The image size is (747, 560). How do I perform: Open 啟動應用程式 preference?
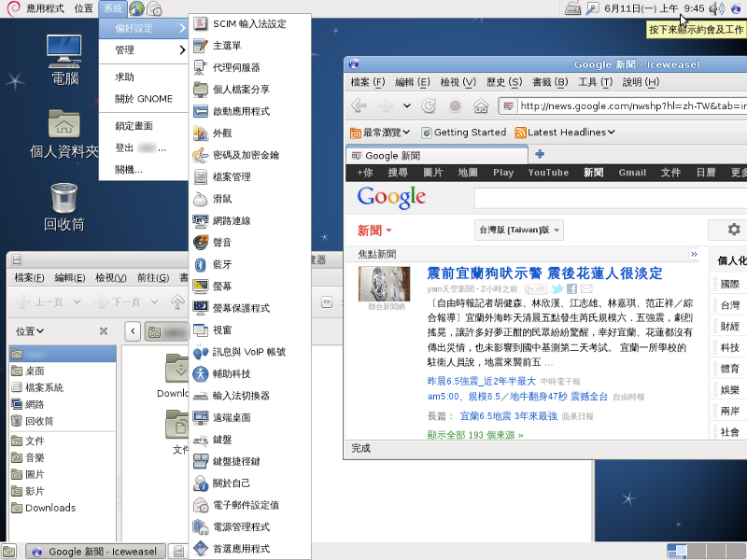coord(250,111)
